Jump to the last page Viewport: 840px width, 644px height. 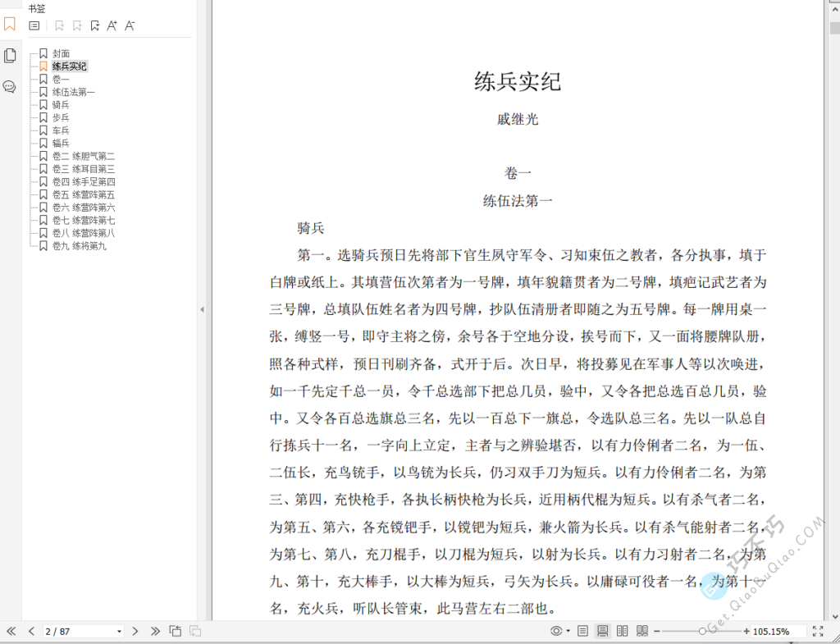click(x=155, y=631)
